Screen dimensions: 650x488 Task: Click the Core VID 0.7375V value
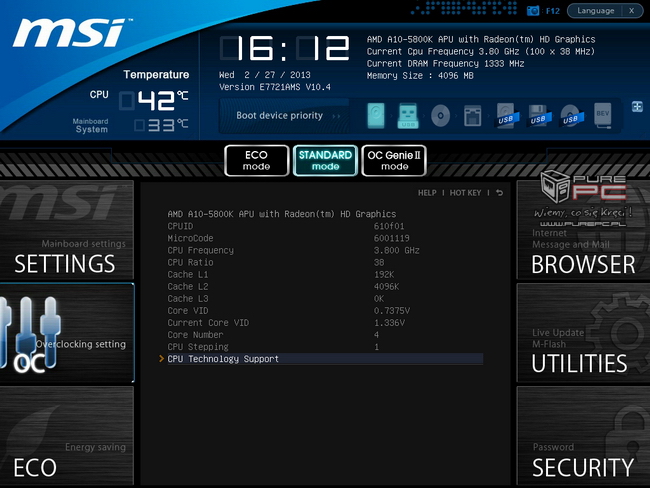tap(392, 311)
